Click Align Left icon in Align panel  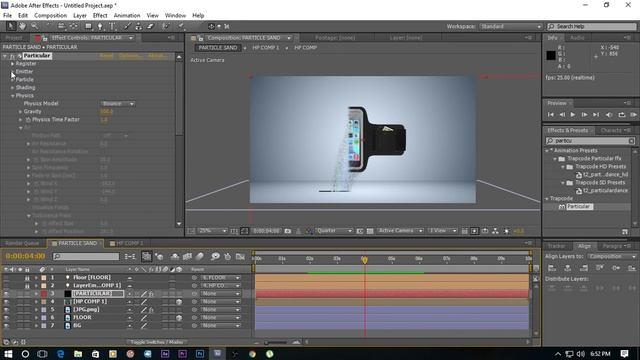coord(552,268)
